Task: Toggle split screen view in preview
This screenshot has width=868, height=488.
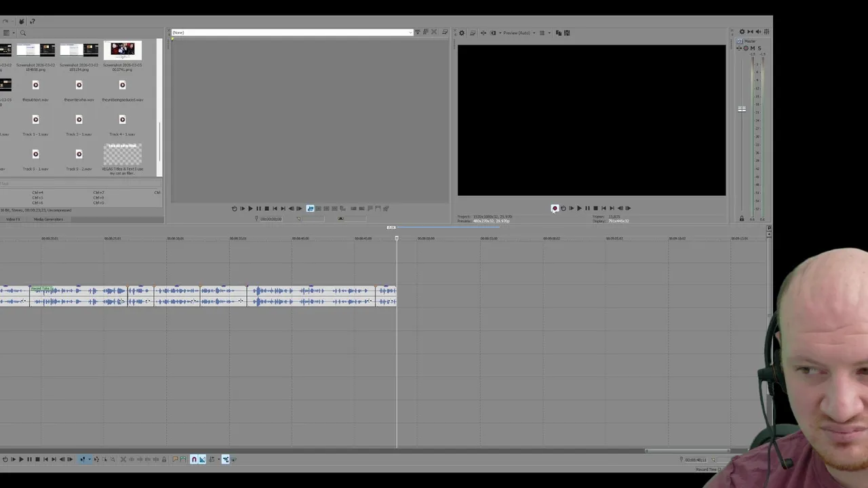Action: point(493,33)
